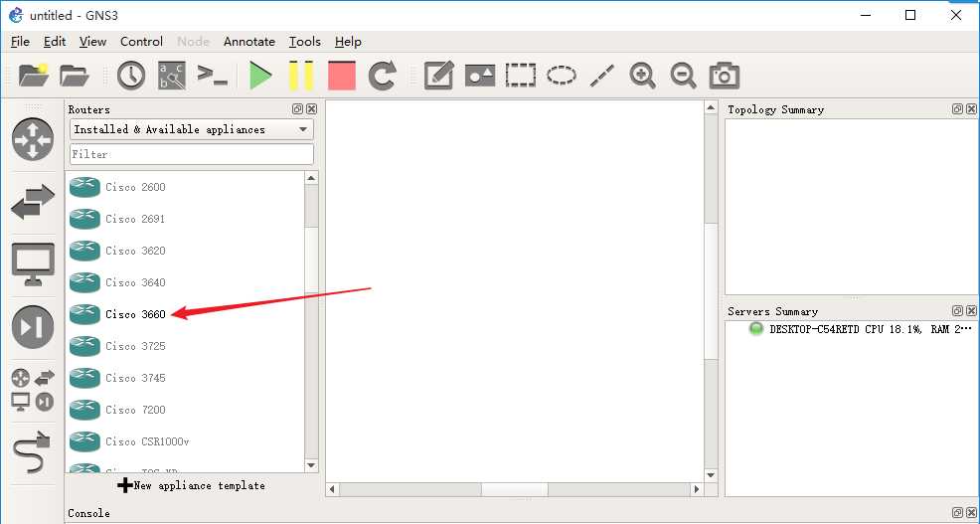Close the Routers panel
Screen dimensions: 980x524
(311, 108)
